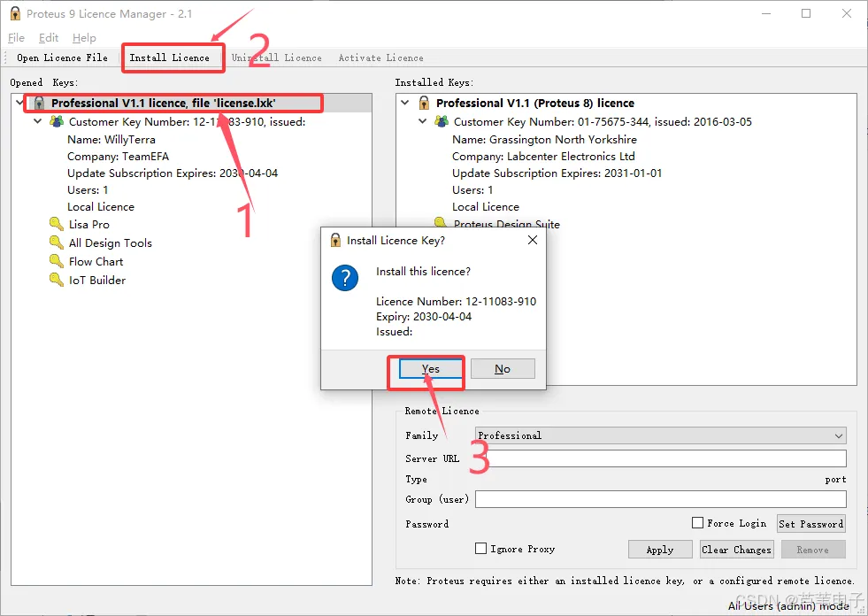Viewport: 868px width, 616px height.
Task: Select 'Professional V1.1 (Proteus 8) licence' row
Action: pyautogui.click(x=535, y=103)
